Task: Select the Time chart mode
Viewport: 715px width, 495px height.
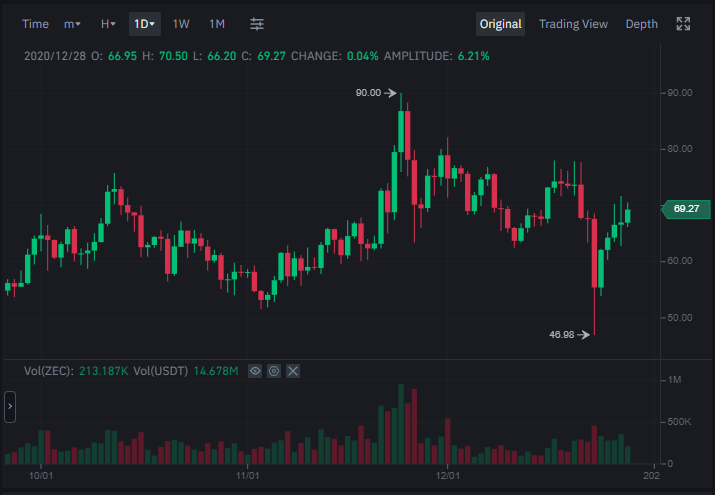Action: pyautogui.click(x=35, y=24)
